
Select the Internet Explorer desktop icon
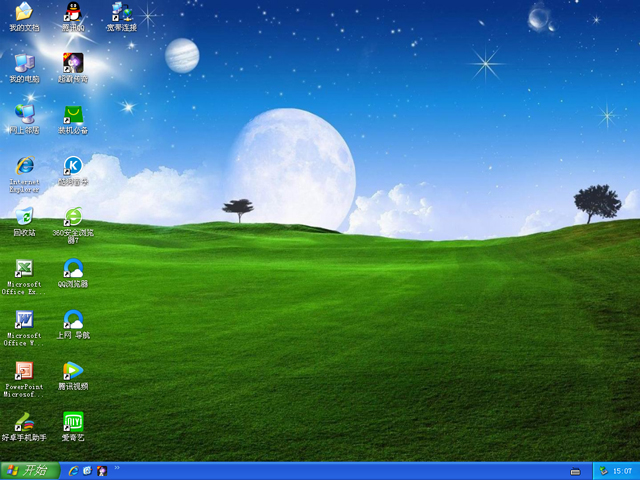(x=24, y=166)
